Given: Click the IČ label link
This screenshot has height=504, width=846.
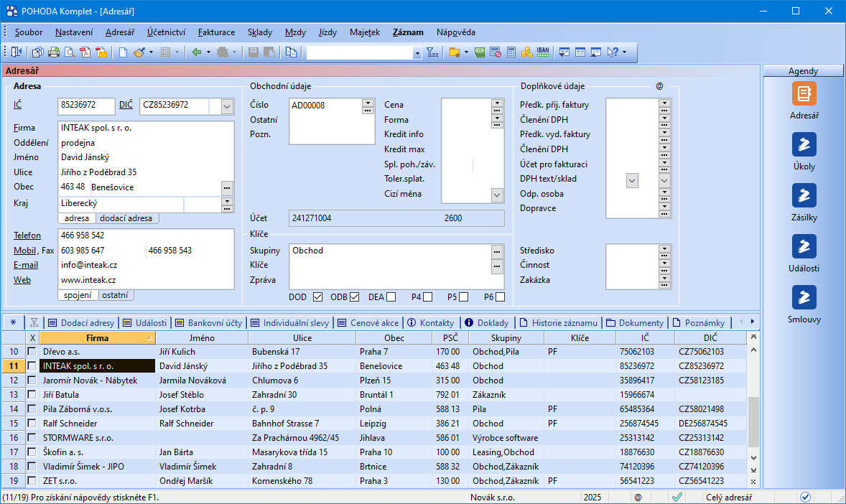Looking at the screenshot, I should pos(18,105).
